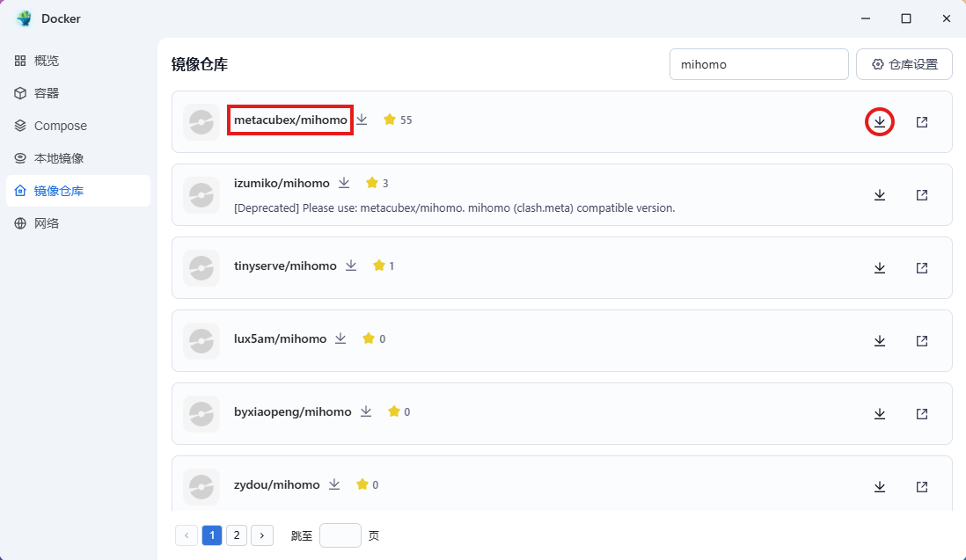Open lux5am/mihomo external link
The image size is (966, 560).
click(922, 341)
